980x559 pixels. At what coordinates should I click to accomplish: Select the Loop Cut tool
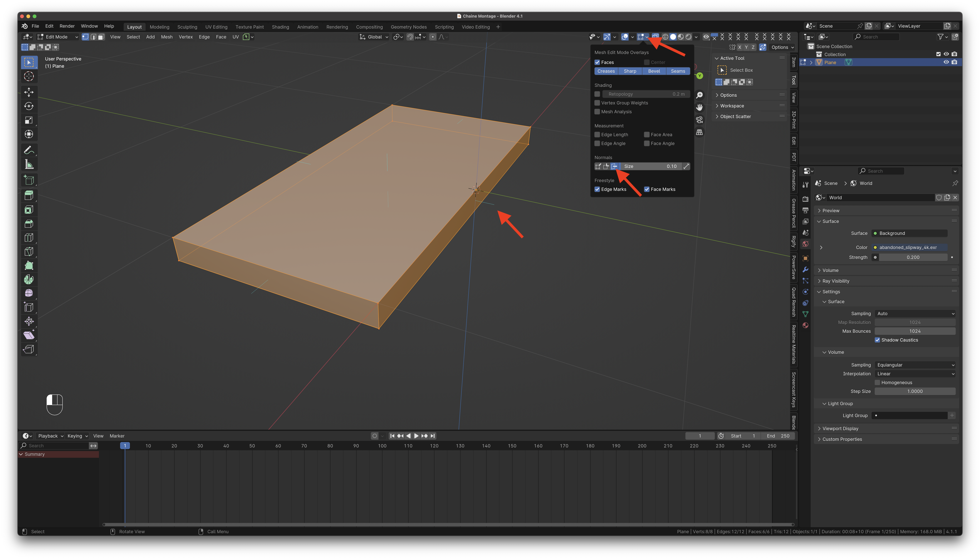[x=29, y=238]
